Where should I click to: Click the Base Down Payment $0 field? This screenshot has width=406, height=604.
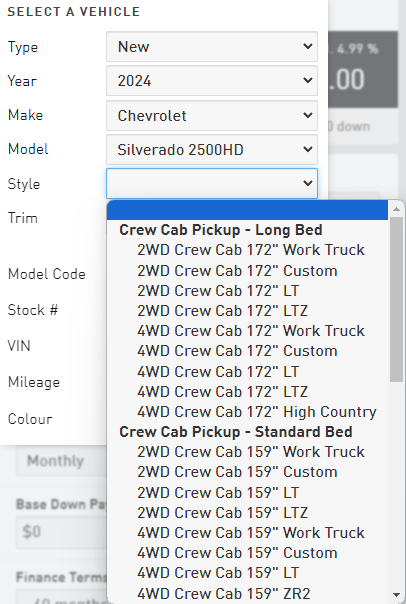62,532
